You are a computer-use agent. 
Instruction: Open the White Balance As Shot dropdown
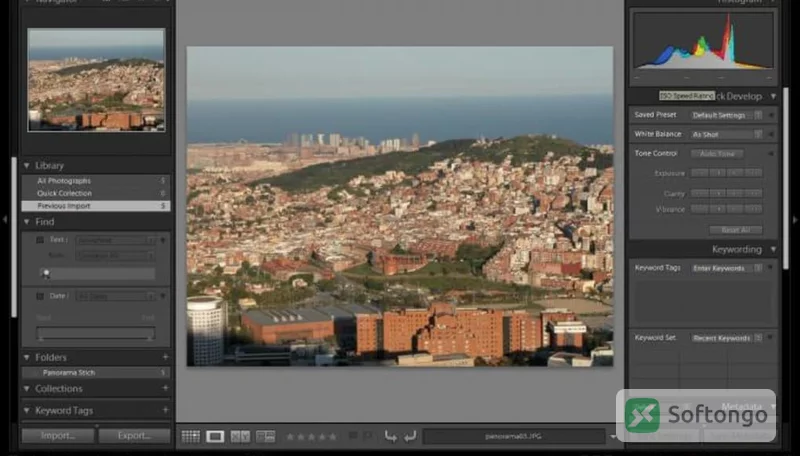click(x=727, y=134)
